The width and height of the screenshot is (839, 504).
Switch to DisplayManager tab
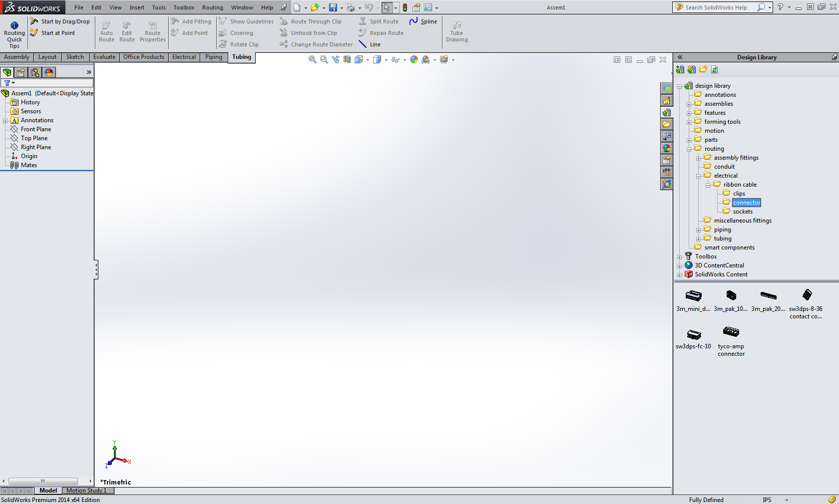coord(49,72)
